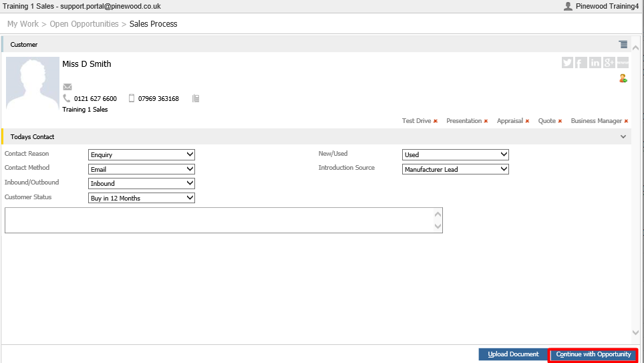The height and width of the screenshot is (363, 644).
Task: Click the notes box scroll up arrow
Action: point(438,214)
